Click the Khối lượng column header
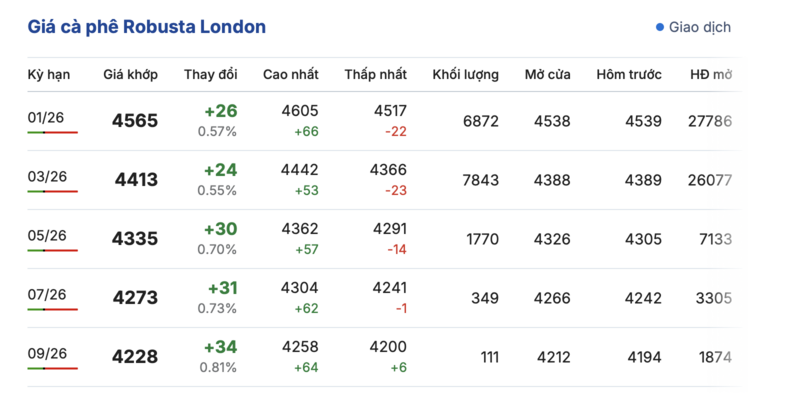This screenshot has height=403, width=800. 465,75
